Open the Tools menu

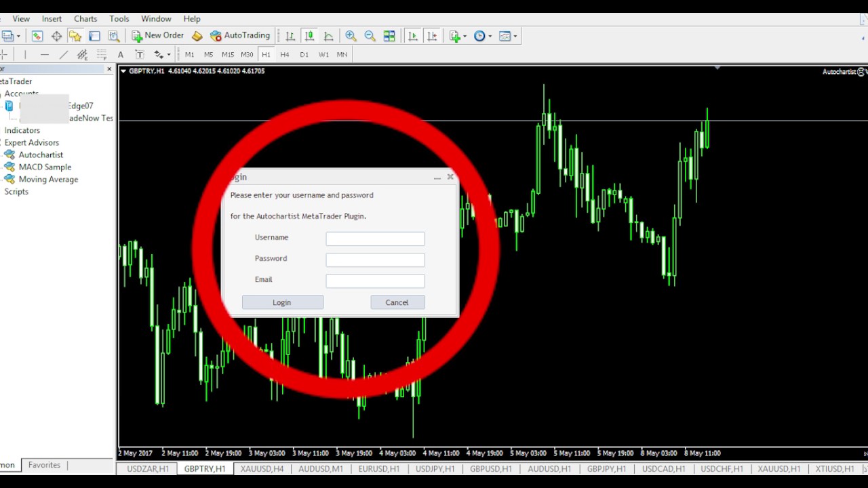(119, 18)
